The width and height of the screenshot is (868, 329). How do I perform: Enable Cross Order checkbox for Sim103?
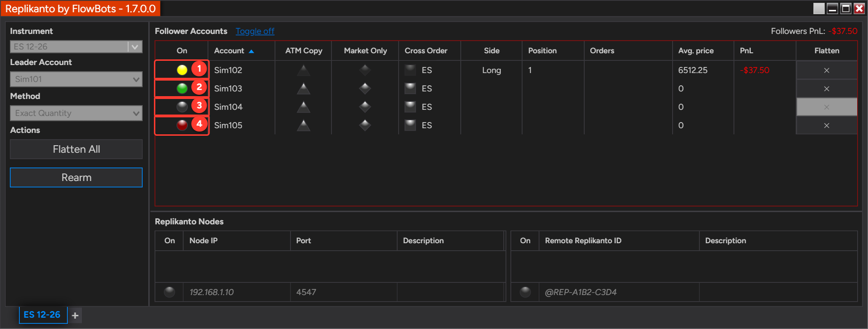click(410, 88)
